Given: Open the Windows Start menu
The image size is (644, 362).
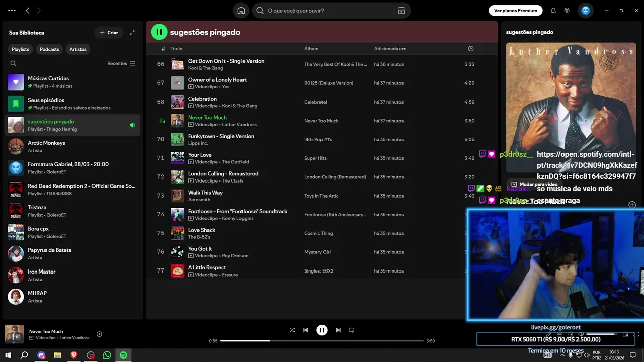Looking at the screenshot, I should coord(8,355).
